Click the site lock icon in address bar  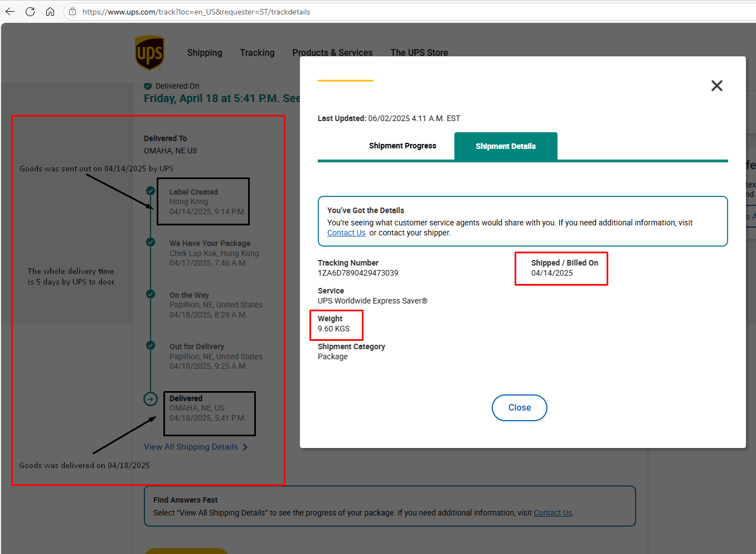(72, 12)
